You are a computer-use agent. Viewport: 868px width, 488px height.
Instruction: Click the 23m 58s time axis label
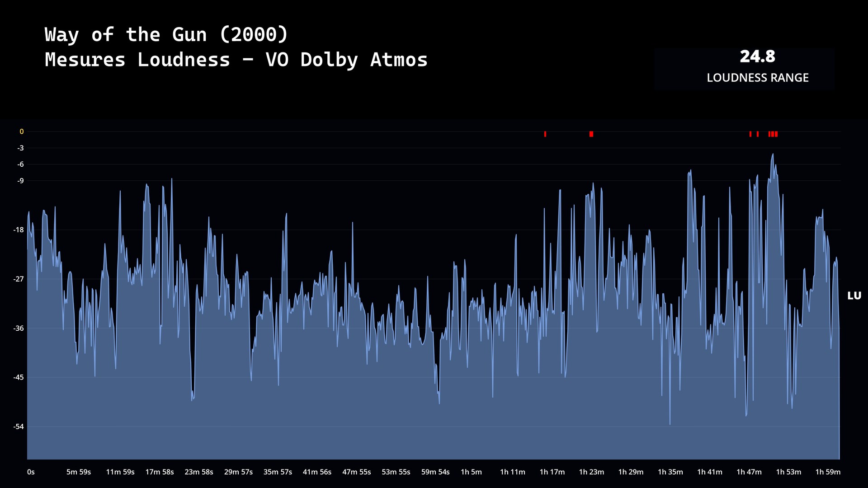click(x=199, y=472)
